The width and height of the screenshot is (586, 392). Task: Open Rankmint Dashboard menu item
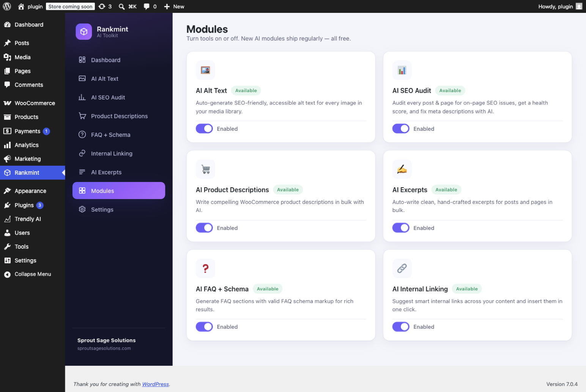(x=119, y=60)
